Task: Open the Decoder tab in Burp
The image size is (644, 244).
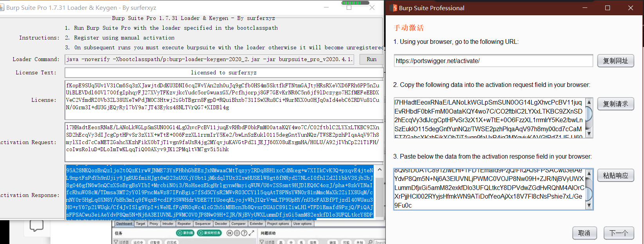Action: [221, 224]
